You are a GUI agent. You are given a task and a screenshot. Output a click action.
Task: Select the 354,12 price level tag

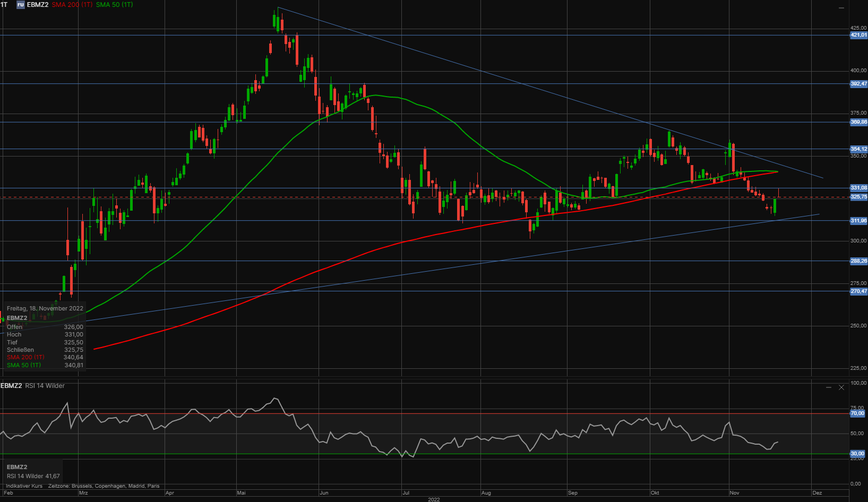(858, 149)
